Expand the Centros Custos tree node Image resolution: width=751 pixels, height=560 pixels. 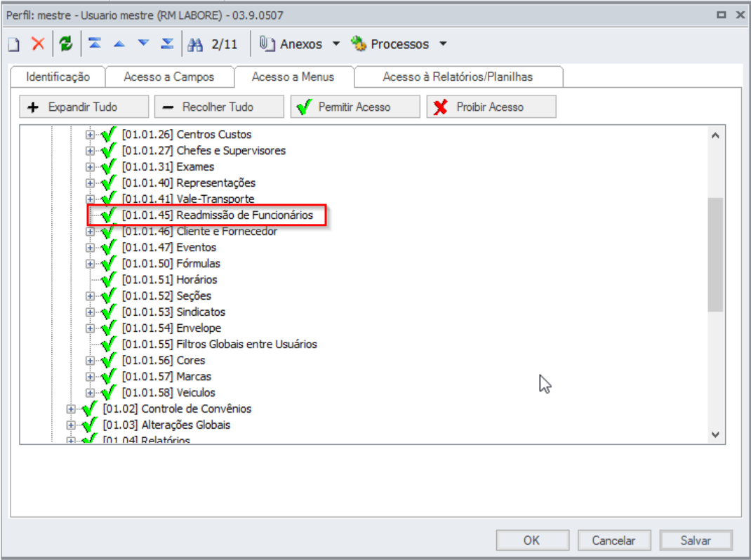click(x=90, y=135)
